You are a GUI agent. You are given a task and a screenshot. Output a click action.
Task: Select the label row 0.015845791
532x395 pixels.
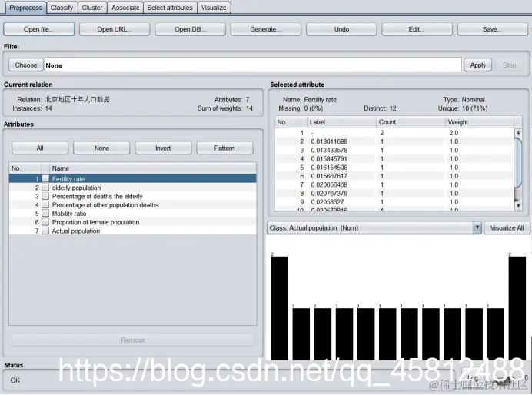pyautogui.click(x=395, y=158)
